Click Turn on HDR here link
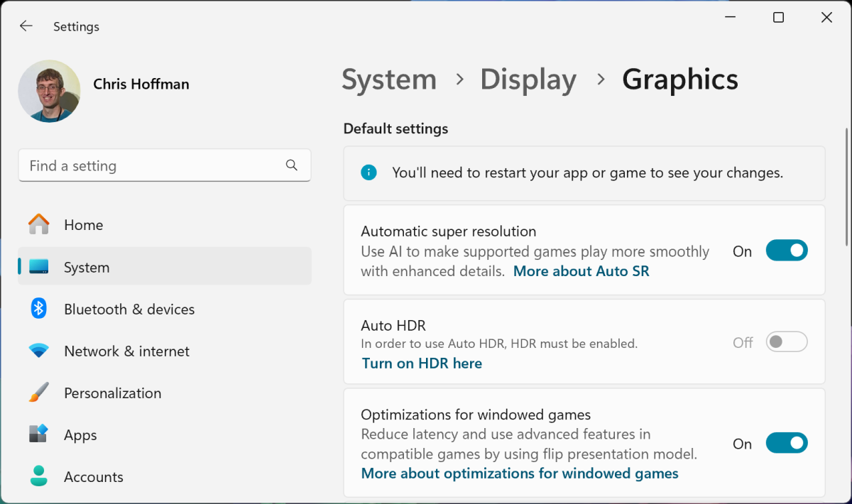 [422, 363]
